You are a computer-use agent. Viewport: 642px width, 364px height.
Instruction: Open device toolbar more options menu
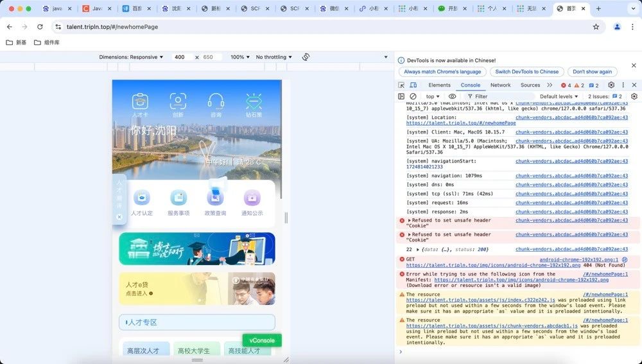[386, 57]
